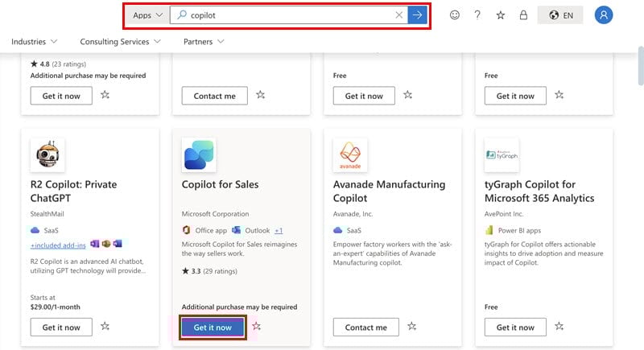Favorite Avanade Manufacturing Copilot with star

412,326
